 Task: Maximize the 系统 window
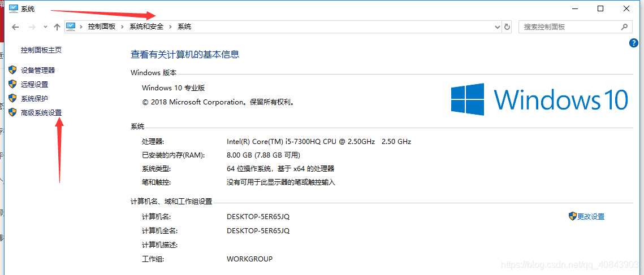click(x=600, y=8)
